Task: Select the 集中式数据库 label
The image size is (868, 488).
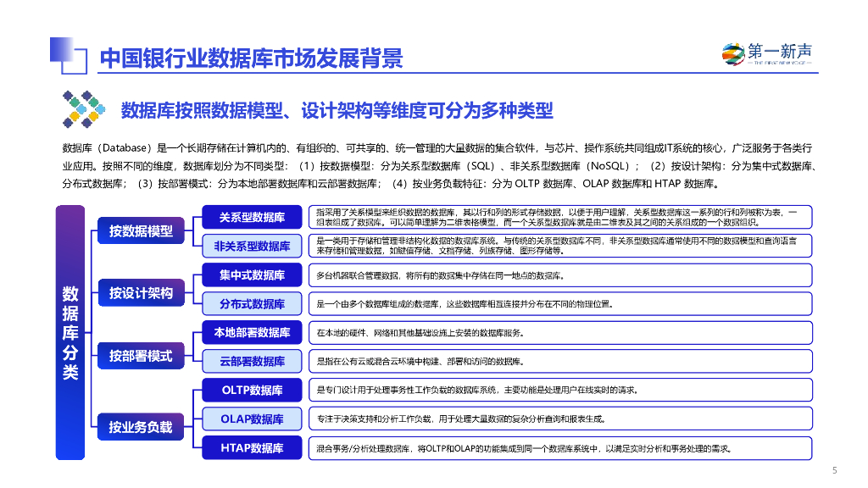Action: coord(252,275)
